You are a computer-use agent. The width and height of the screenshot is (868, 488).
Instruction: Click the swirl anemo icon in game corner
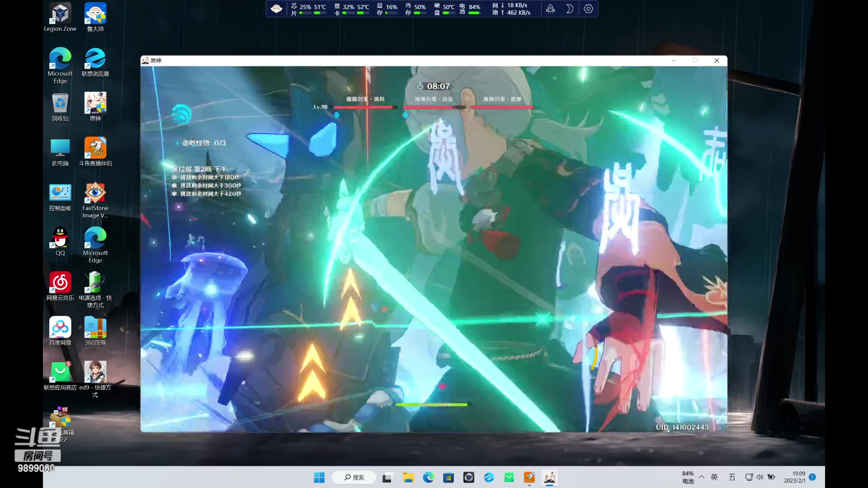coord(181,114)
